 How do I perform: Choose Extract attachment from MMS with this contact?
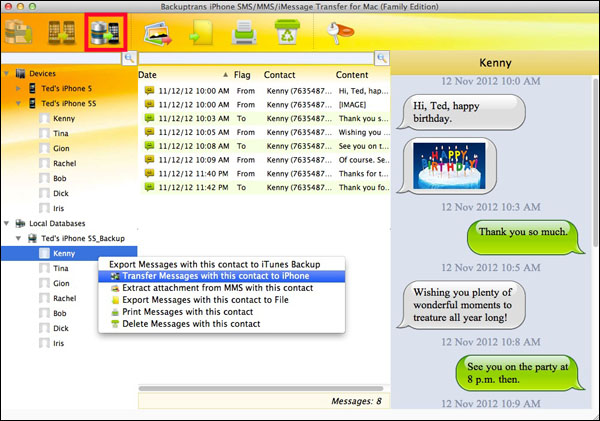click(x=222, y=288)
